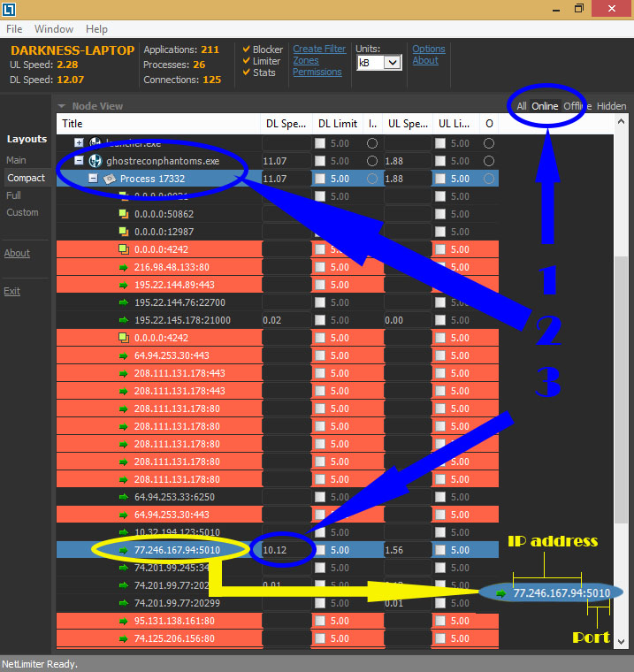The width and height of the screenshot is (634, 672).
Task: Click the NetLimiter app icon in title bar
Action: click(9, 9)
